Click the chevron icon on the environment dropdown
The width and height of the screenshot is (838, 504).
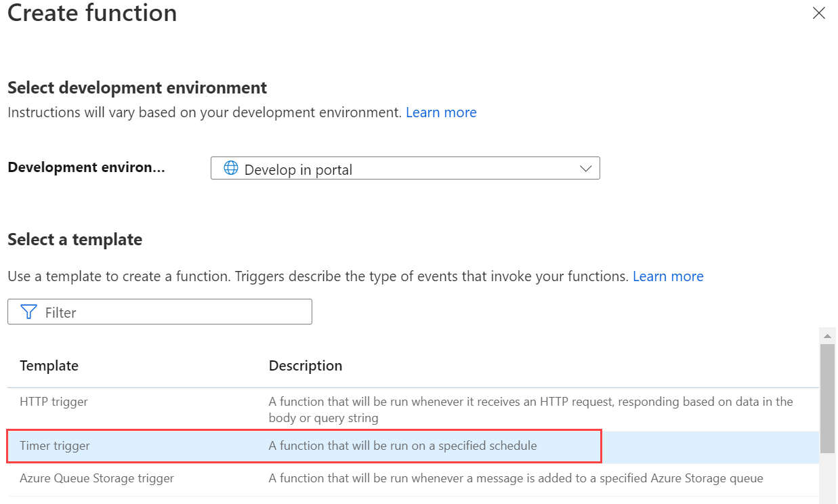tap(585, 168)
